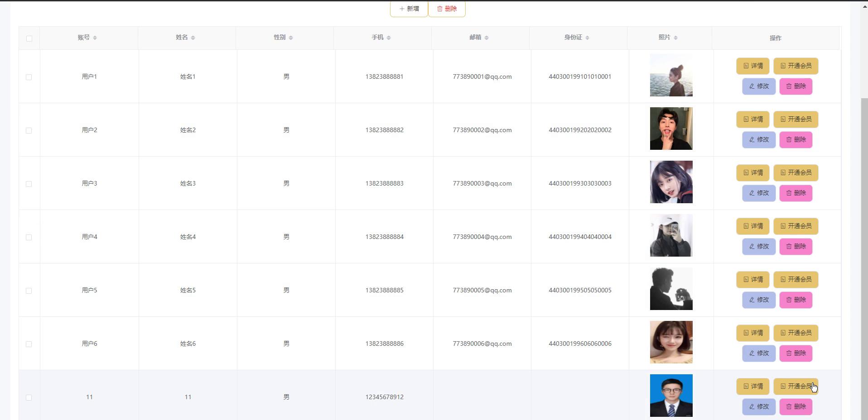This screenshot has width=868, height=420.
Task: Click pink 删除 button for 用户4
Action: (796, 247)
